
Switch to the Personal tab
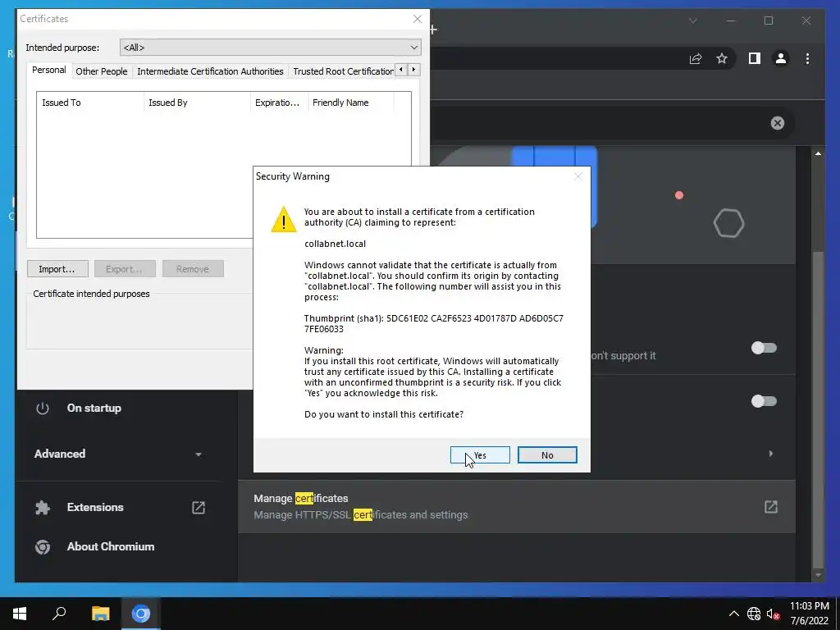click(48, 71)
